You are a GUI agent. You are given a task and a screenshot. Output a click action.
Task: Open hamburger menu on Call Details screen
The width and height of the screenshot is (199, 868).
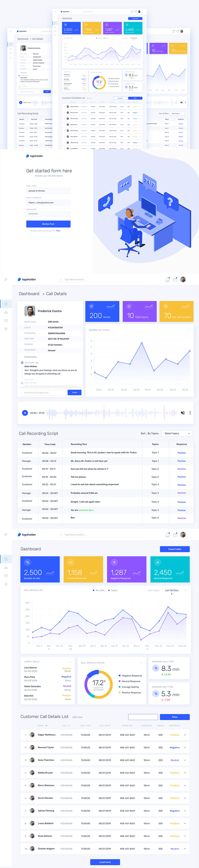[6, 279]
